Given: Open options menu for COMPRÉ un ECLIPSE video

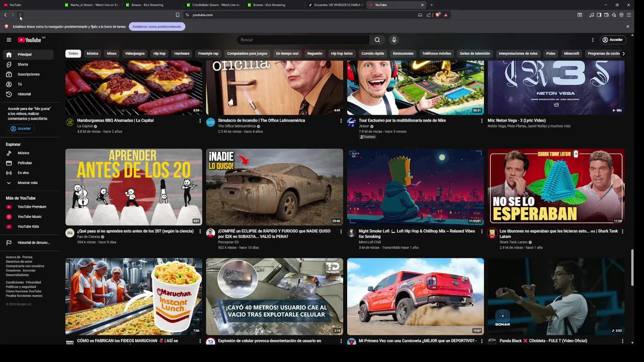Looking at the screenshot, I should [341, 231].
